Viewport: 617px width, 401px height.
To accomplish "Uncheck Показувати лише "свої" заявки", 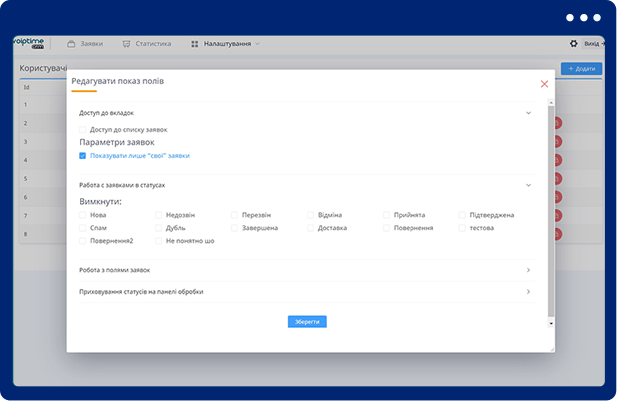I will 82,156.
